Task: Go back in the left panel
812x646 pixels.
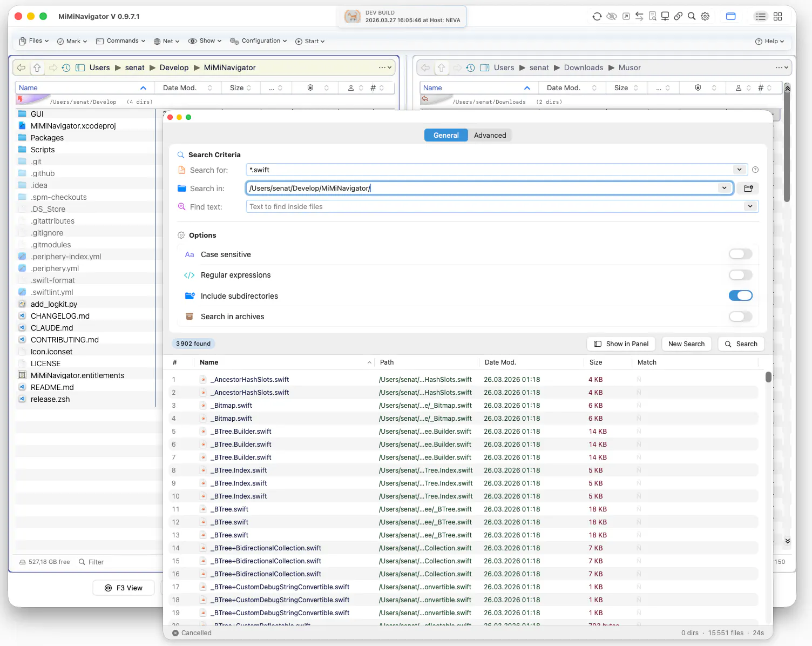Action: [21, 68]
